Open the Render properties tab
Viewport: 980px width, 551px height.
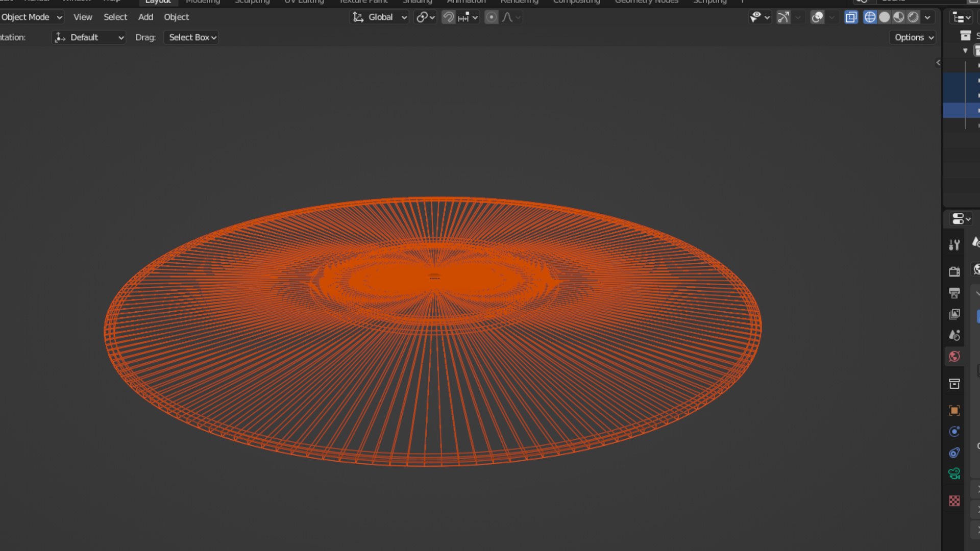tap(954, 271)
